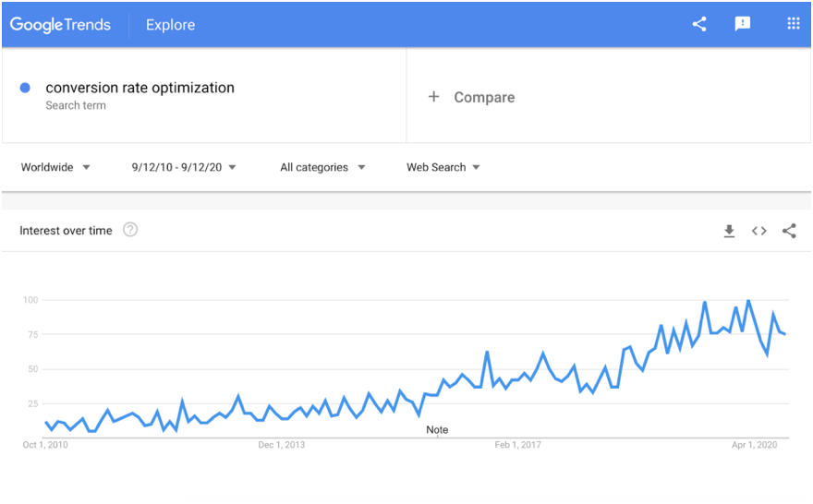The height and width of the screenshot is (504, 813).
Task: Click the peak point of trend line
Action: point(747,301)
